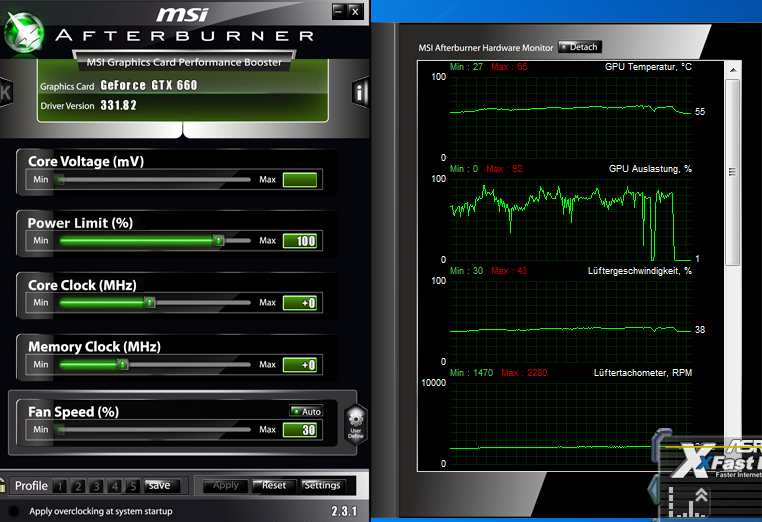
Task: Toggle Auto fan speed control
Action: (x=306, y=411)
